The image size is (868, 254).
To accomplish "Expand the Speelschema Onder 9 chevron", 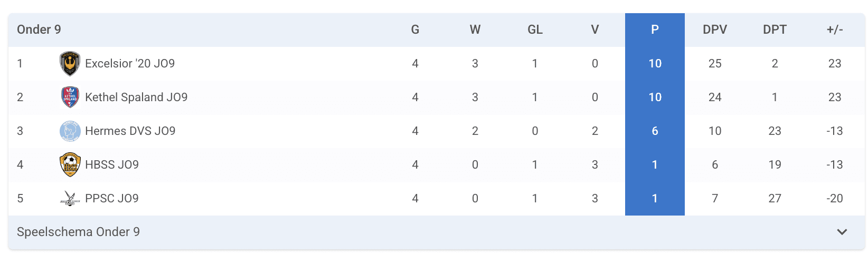I will point(842,232).
